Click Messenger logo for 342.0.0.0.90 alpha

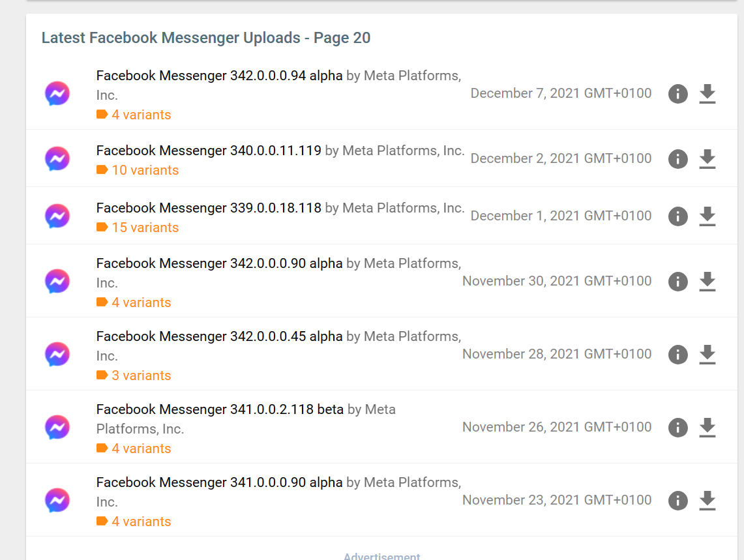[57, 282]
